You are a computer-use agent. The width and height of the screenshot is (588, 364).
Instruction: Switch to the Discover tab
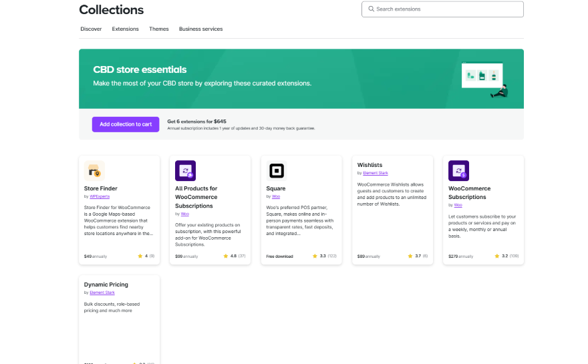pos(91,29)
